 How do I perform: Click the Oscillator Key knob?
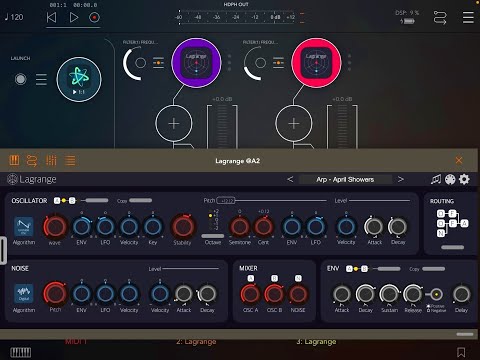(153, 227)
